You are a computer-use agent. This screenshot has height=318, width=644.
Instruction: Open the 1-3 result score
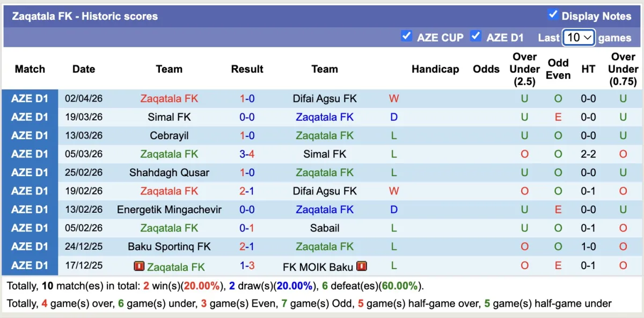pyautogui.click(x=247, y=265)
